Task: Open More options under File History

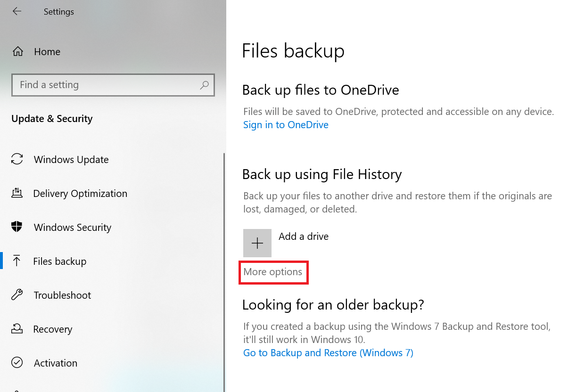Action: click(x=273, y=272)
